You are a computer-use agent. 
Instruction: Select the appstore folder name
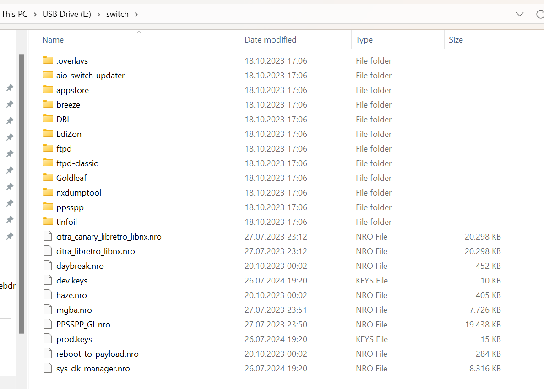point(72,90)
